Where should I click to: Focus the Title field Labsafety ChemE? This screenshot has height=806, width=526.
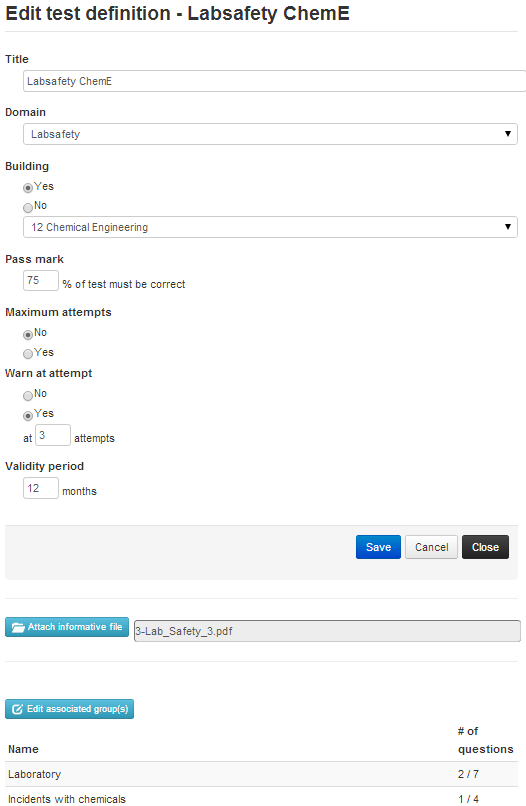tap(274, 81)
